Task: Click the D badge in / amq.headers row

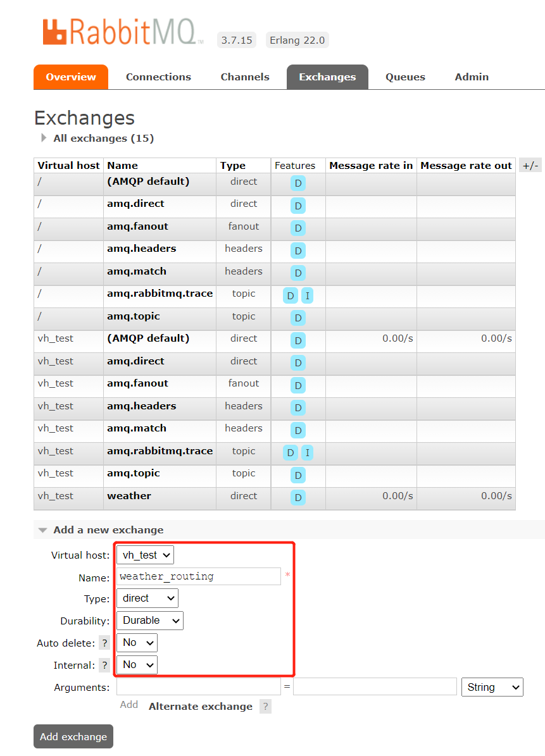Action: (298, 251)
